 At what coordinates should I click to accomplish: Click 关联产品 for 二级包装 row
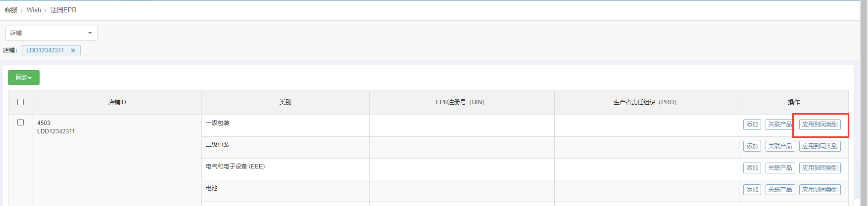click(x=780, y=146)
